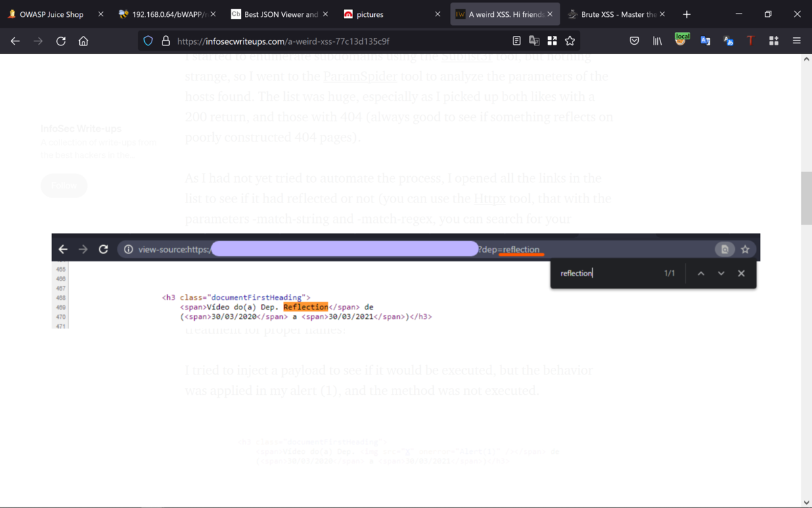Click the bookmark star in the embedded screenshot
Viewport: 812px width, 508px height.
(x=745, y=249)
